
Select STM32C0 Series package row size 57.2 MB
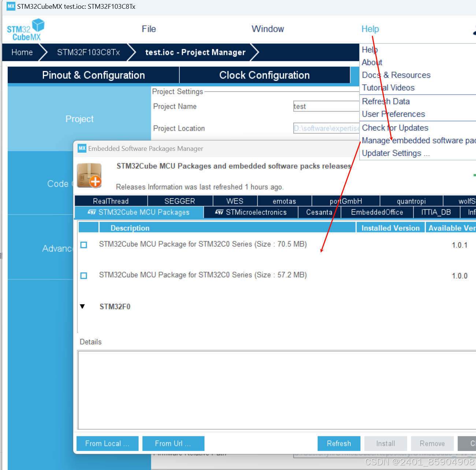click(203, 275)
